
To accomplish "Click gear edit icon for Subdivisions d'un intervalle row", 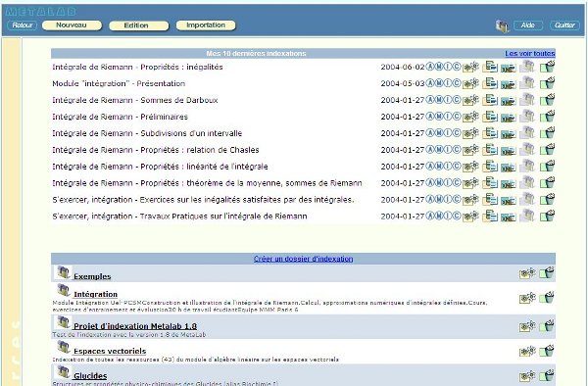I will pyautogui.click(x=470, y=133).
